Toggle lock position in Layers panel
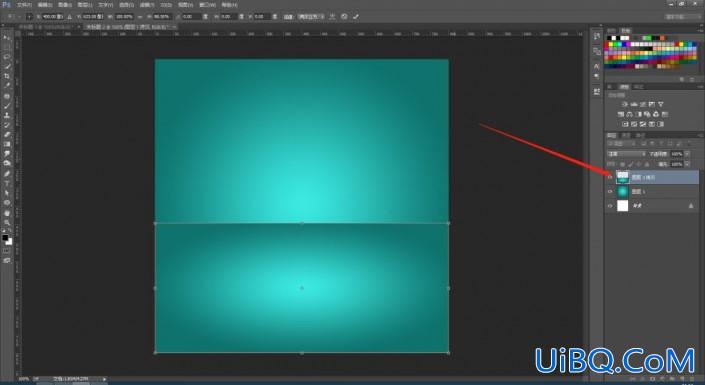This screenshot has width=705, height=385. click(638, 164)
